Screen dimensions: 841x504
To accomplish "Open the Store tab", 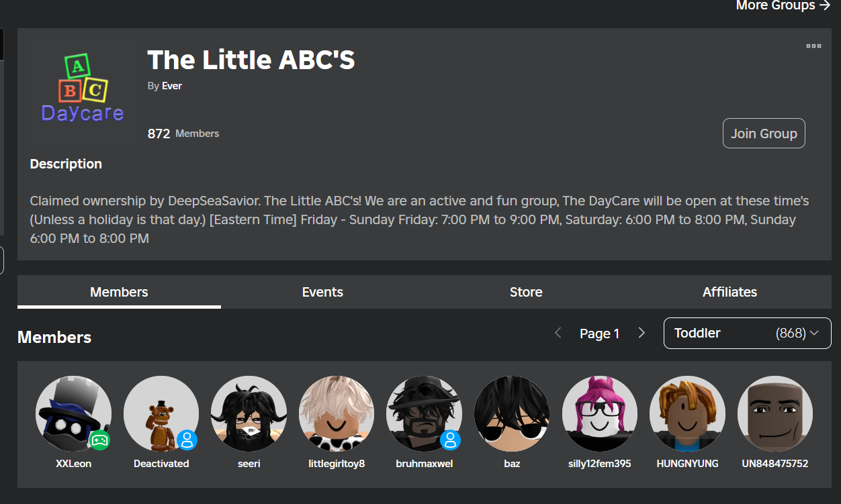I will 526,292.
